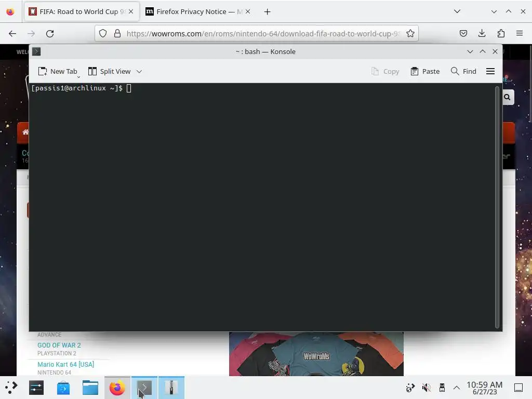Open Firefox downloads panel
Viewport: 532px width, 399px height.
pos(482,33)
